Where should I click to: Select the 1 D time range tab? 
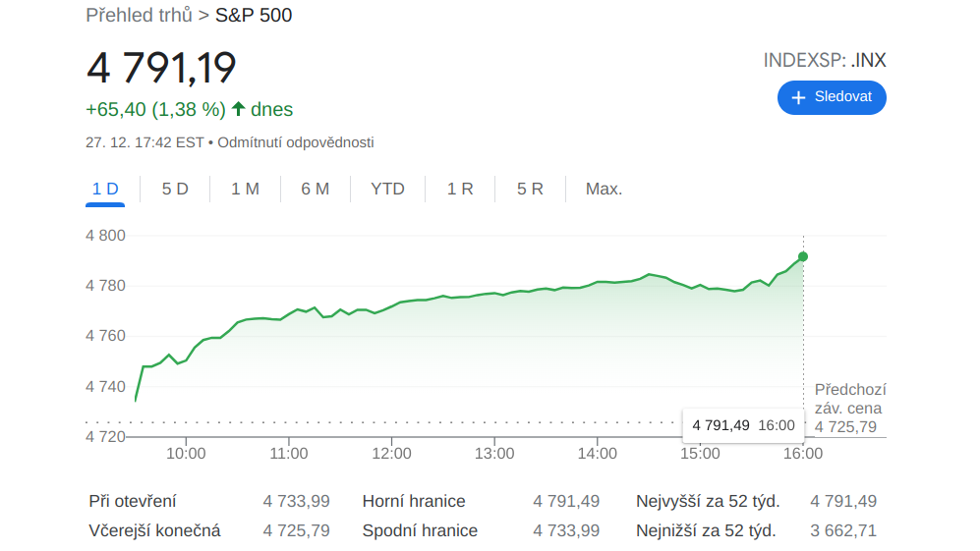(105, 190)
